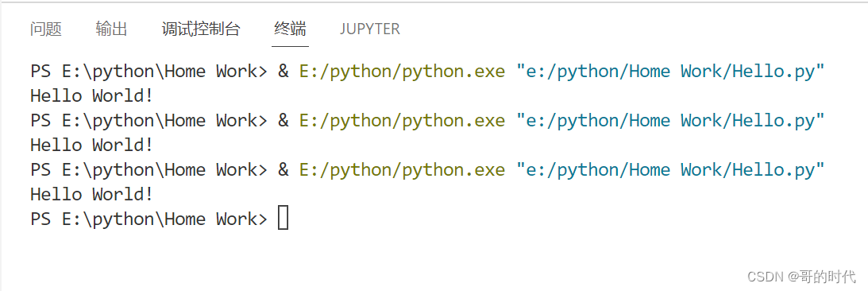Open Hello.py path link in second command

670,120
